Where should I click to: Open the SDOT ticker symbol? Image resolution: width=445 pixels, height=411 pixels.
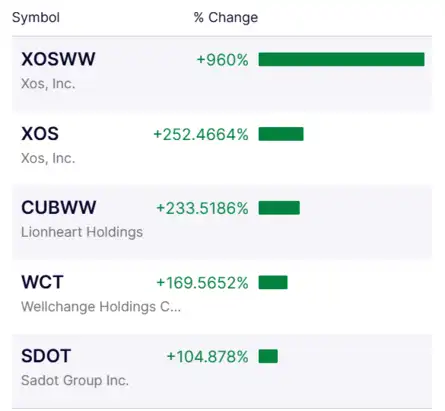tap(46, 356)
